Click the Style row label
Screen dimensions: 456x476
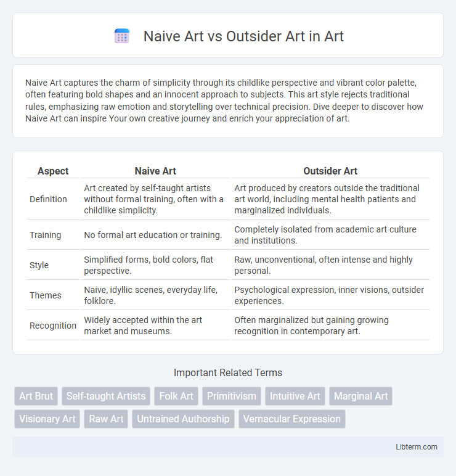click(39, 265)
